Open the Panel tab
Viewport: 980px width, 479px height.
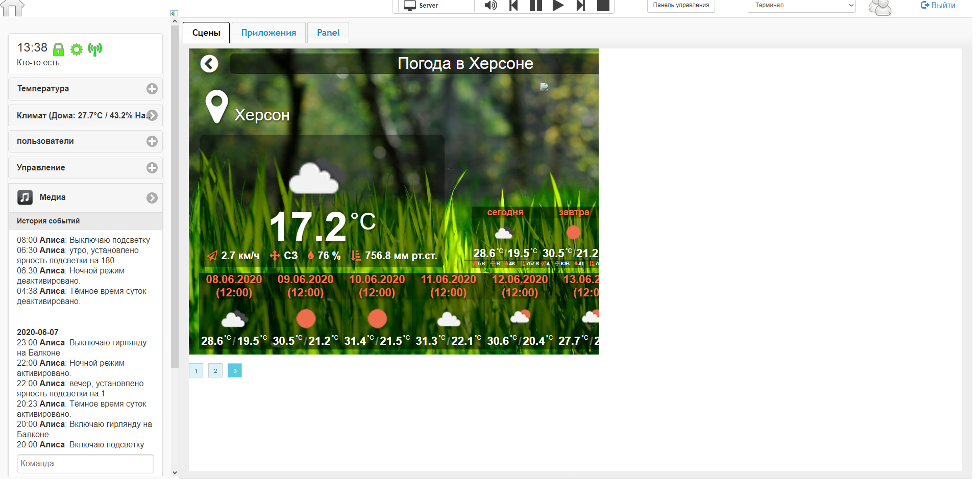click(x=328, y=33)
